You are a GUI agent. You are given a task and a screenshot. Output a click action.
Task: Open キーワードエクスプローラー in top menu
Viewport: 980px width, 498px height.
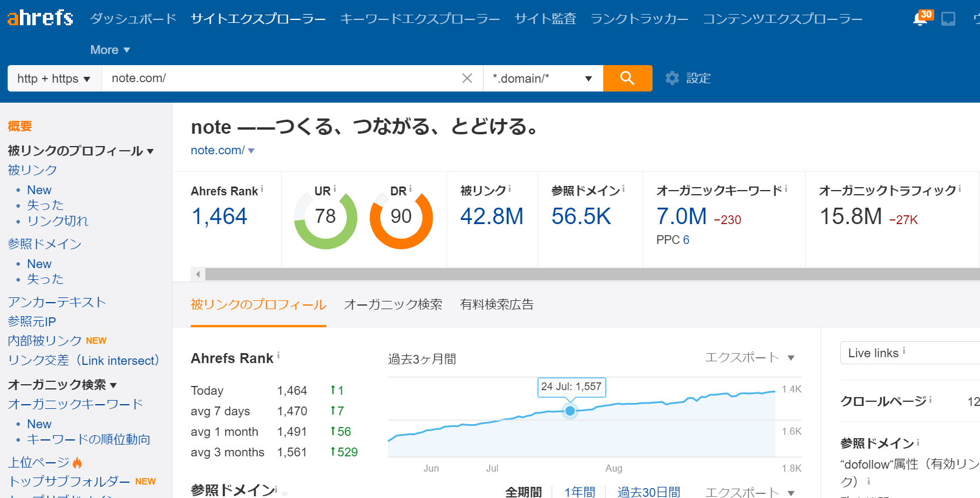click(420, 19)
